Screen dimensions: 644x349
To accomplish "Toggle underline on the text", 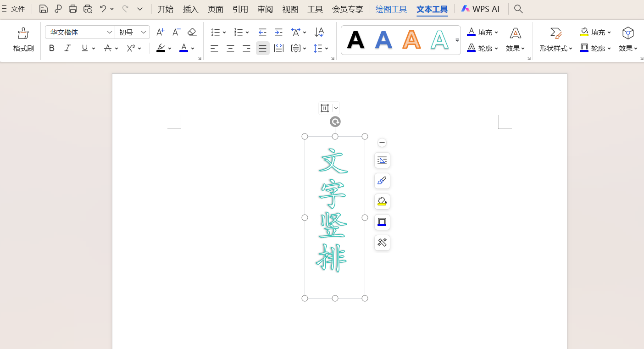I will tap(84, 48).
